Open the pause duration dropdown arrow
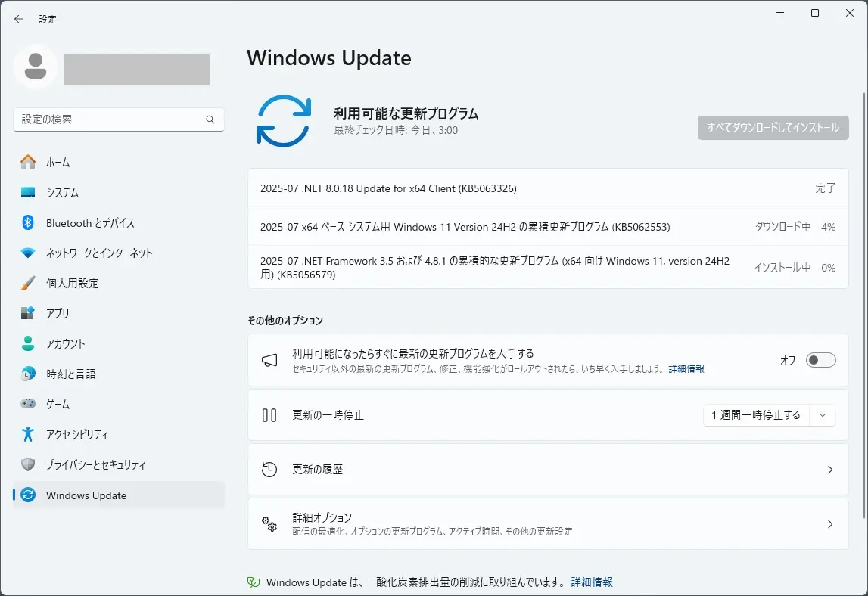The height and width of the screenshot is (596, 868). click(x=823, y=415)
